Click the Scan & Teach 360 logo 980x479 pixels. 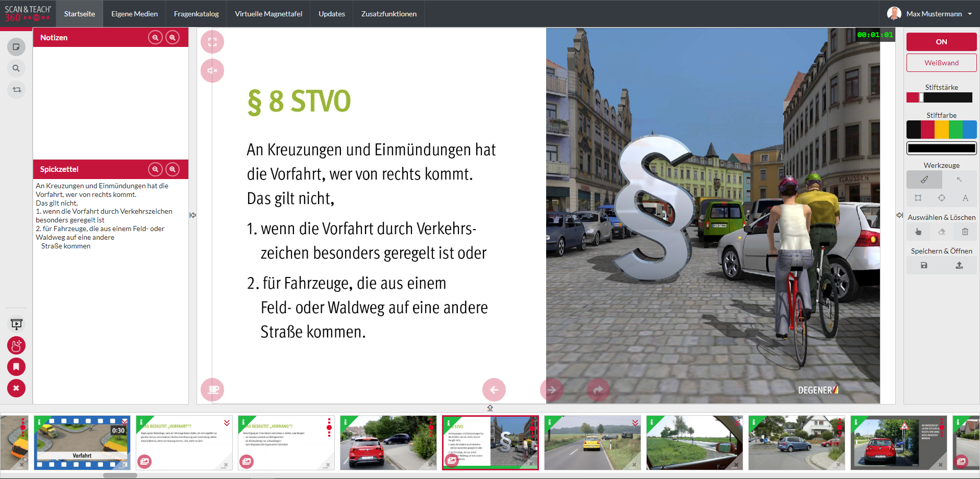tap(28, 14)
